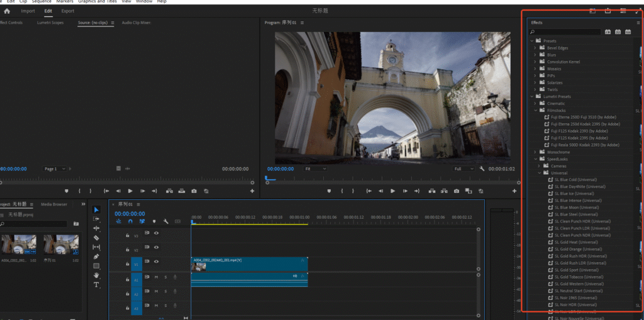
Task: Toggle snapping magnet icon in the timeline
Action: coord(130,221)
